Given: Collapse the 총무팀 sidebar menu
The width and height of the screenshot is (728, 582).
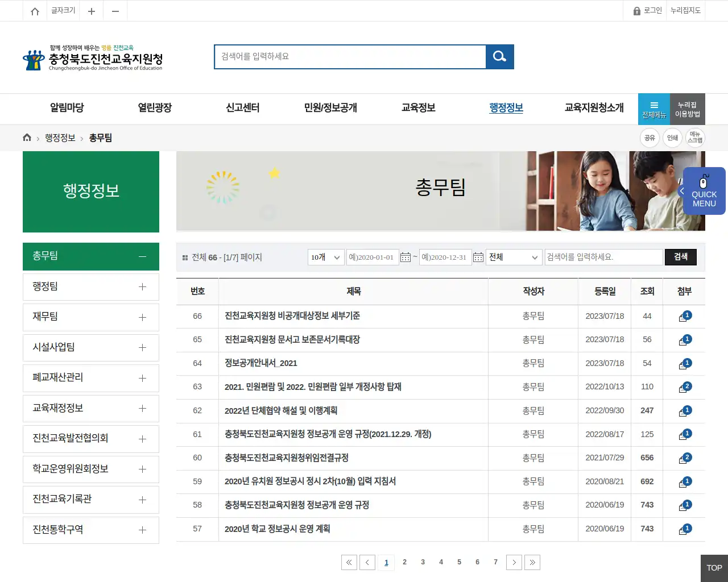Looking at the screenshot, I should [91, 256].
